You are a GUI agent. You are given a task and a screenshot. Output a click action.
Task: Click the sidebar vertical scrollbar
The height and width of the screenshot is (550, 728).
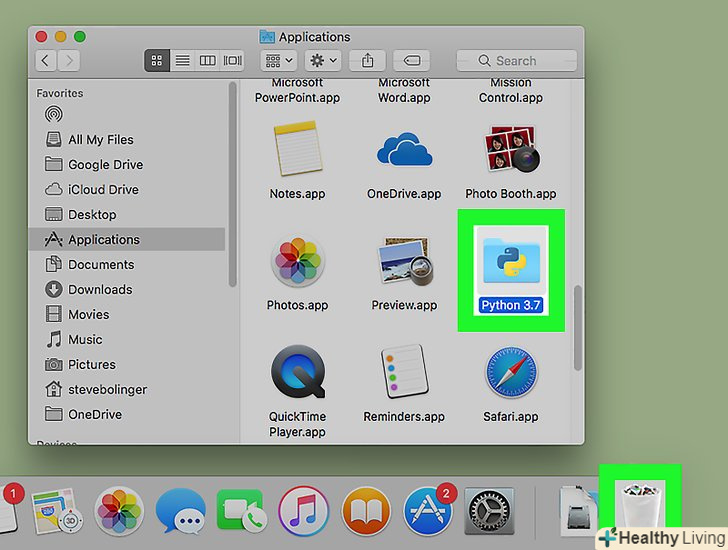click(x=233, y=184)
